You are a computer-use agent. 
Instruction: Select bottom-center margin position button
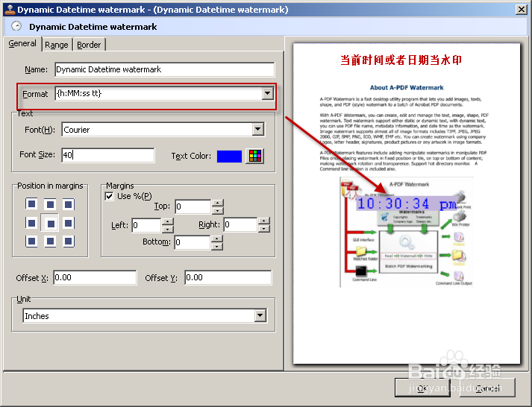(x=50, y=242)
